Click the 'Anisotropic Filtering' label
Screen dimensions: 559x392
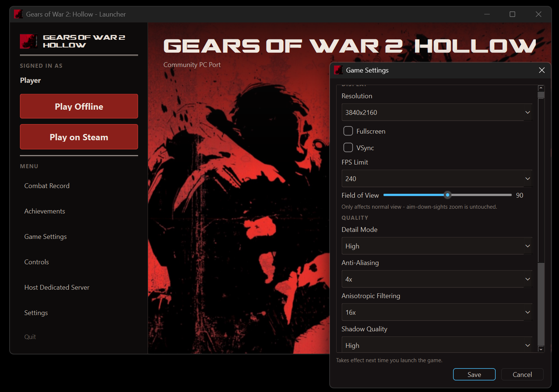click(x=371, y=296)
